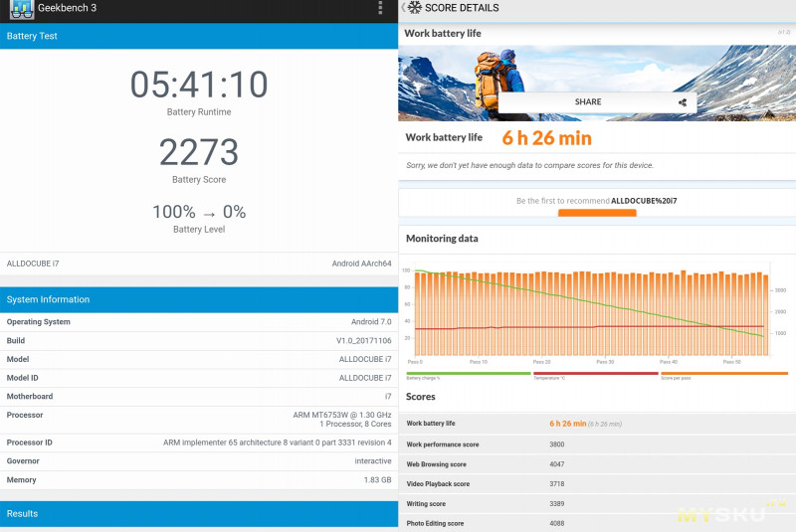Screen dimensions: 796x532
Task: Click the Build V1.0_20171106 row
Action: [x=199, y=341]
